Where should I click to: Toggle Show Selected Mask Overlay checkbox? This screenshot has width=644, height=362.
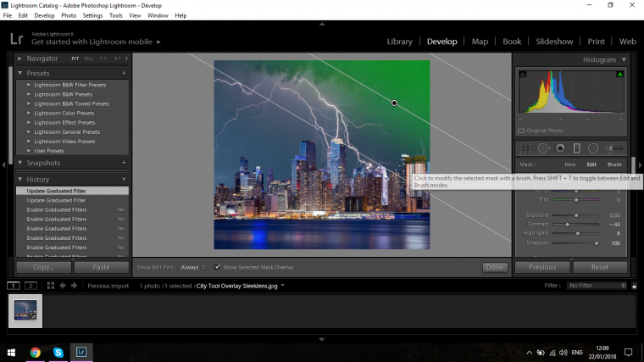(x=217, y=267)
